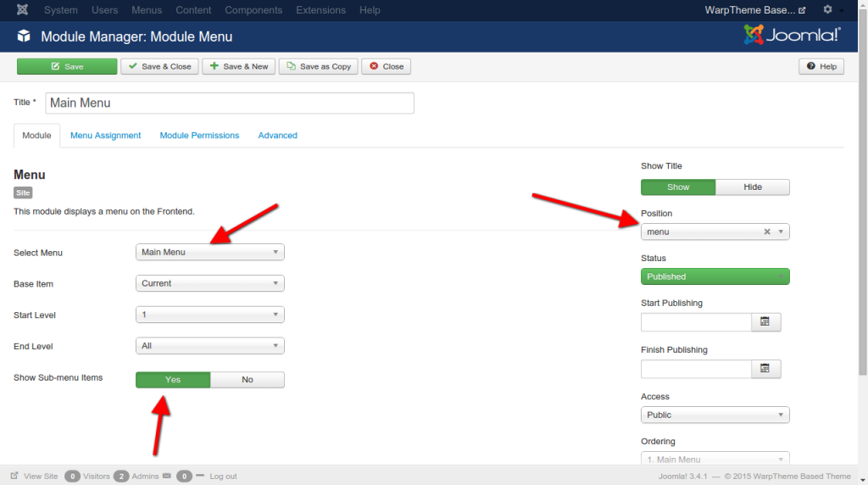
Task: Click the Start Publishing calendar icon
Action: [765, 321]
